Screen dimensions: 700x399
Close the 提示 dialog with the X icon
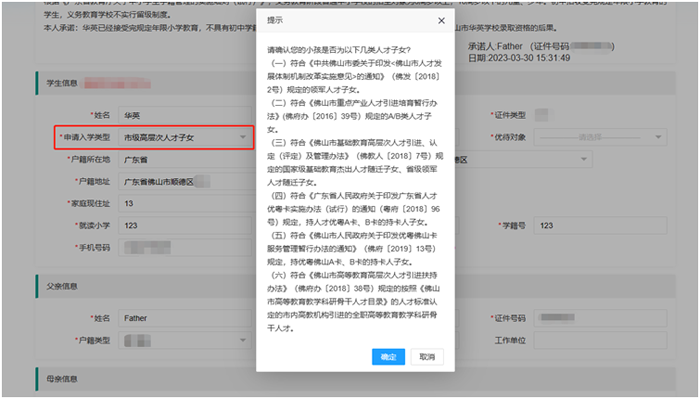tap(441, 21)
